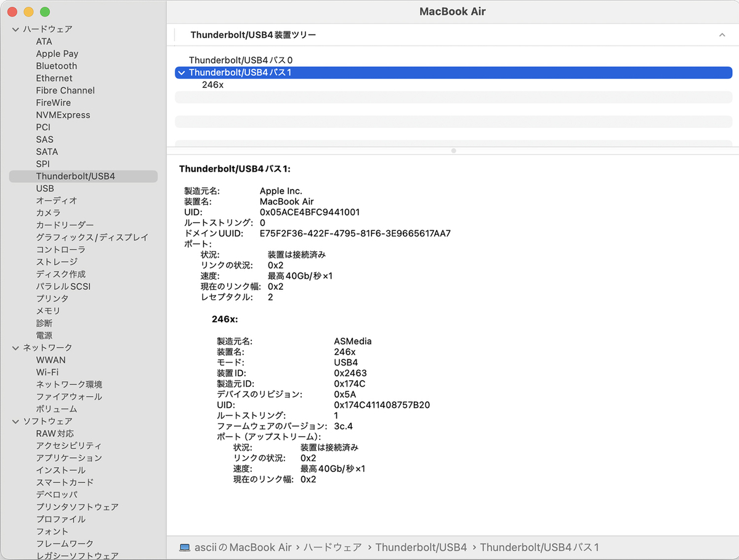739x560 pixels.
Task: Select Wi-Fi under ネットワーク
Action: pos(47,372)
